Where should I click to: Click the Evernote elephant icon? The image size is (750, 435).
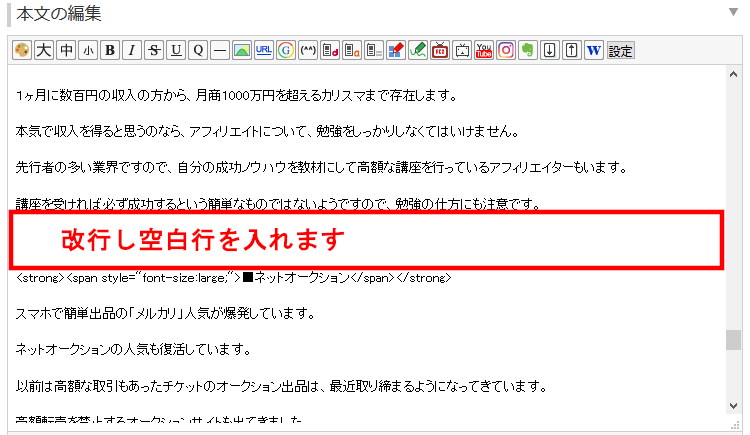[x=528, y=50]
